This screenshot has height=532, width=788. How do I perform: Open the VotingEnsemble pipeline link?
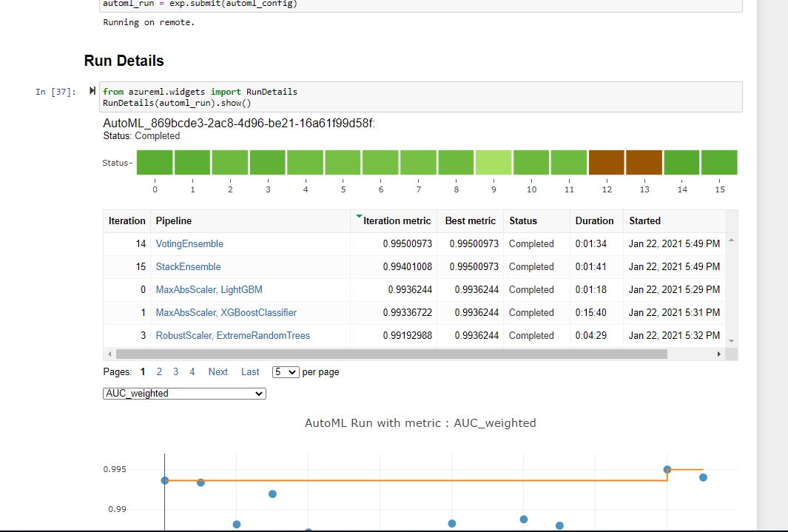click(x=189, y=243)
